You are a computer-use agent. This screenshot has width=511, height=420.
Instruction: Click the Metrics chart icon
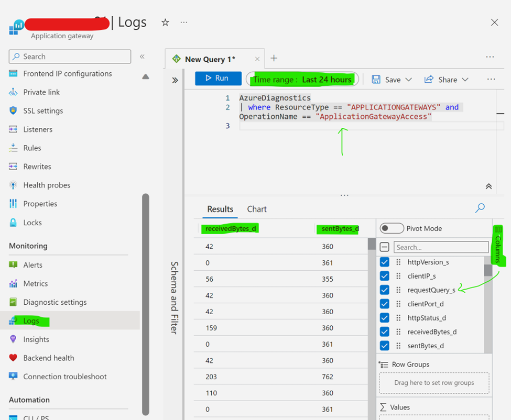tap(13, 284)
